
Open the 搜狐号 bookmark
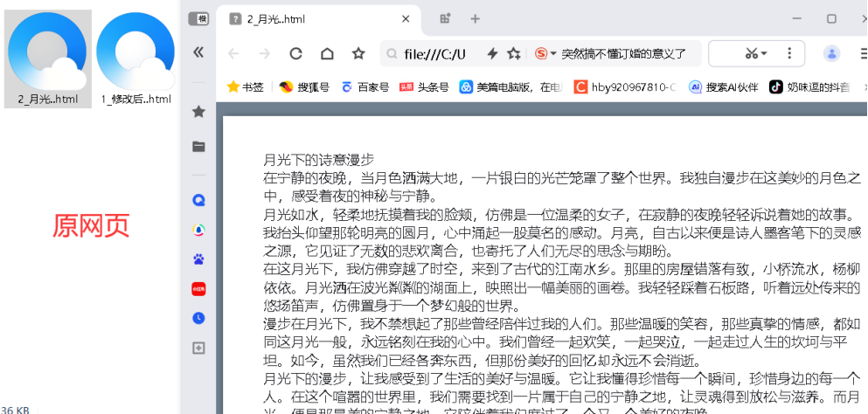(304, 86)
